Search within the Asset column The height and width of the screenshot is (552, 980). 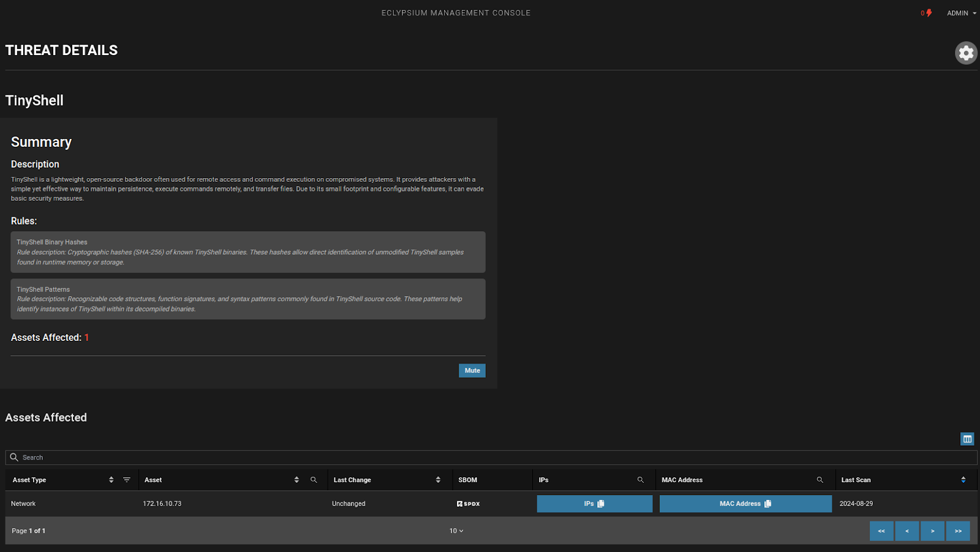314,480
